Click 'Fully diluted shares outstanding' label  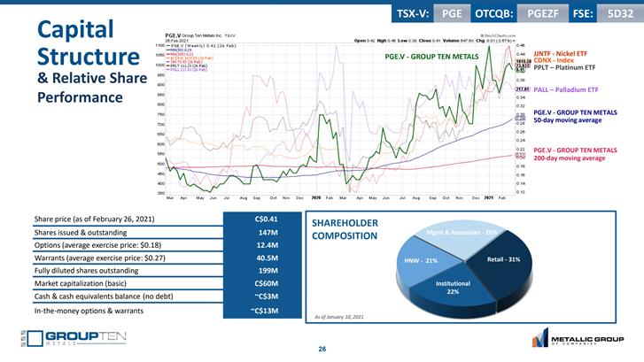click(x=86, y=271)
